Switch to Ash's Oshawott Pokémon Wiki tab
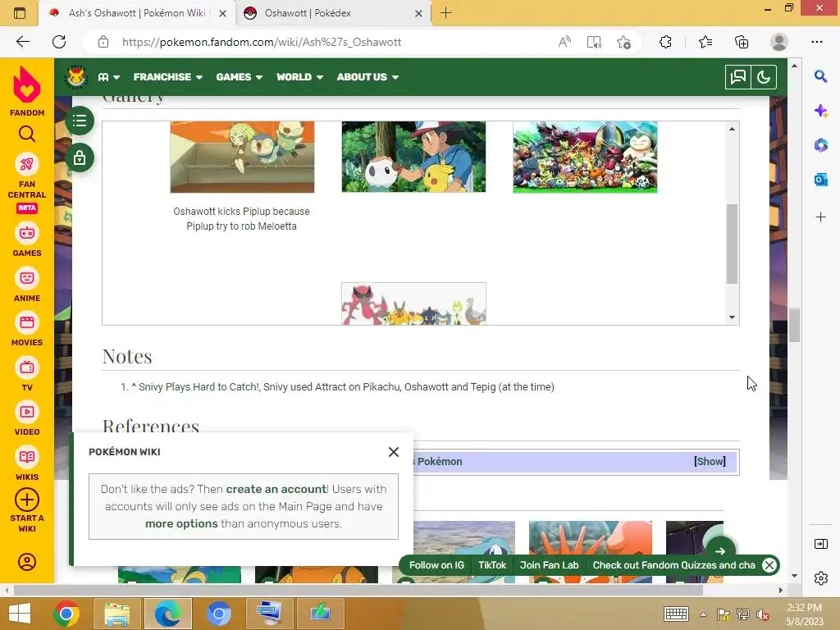The image size is (840, 630). [x=137, y=13]
